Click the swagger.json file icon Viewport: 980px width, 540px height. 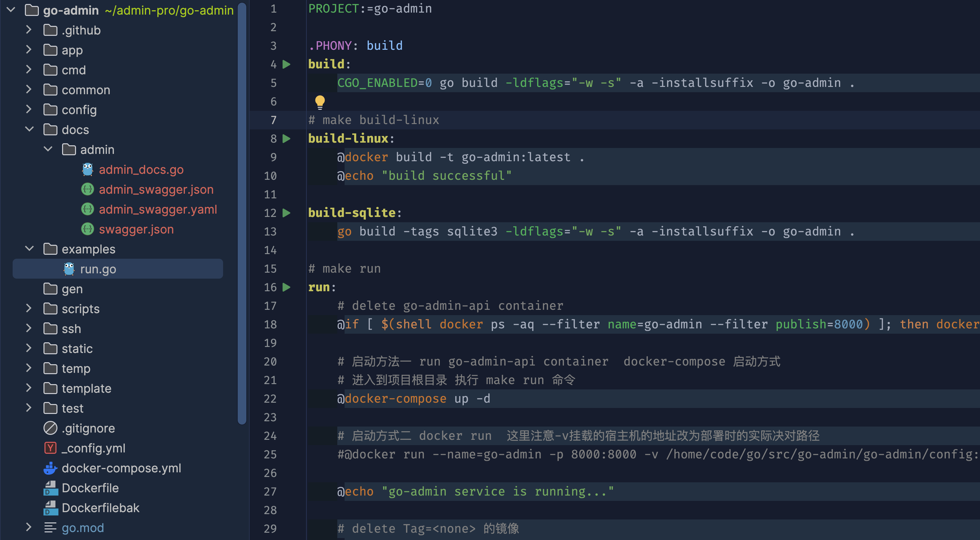[x=88, y=229]
